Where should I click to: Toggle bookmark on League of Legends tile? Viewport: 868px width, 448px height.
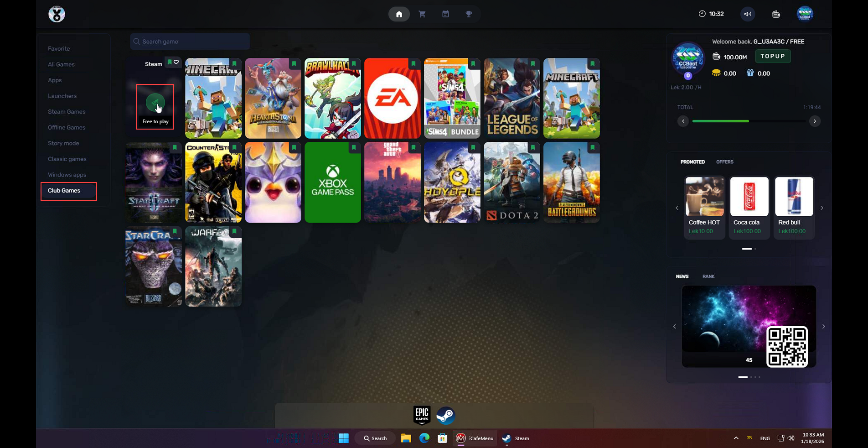(533, 63)
